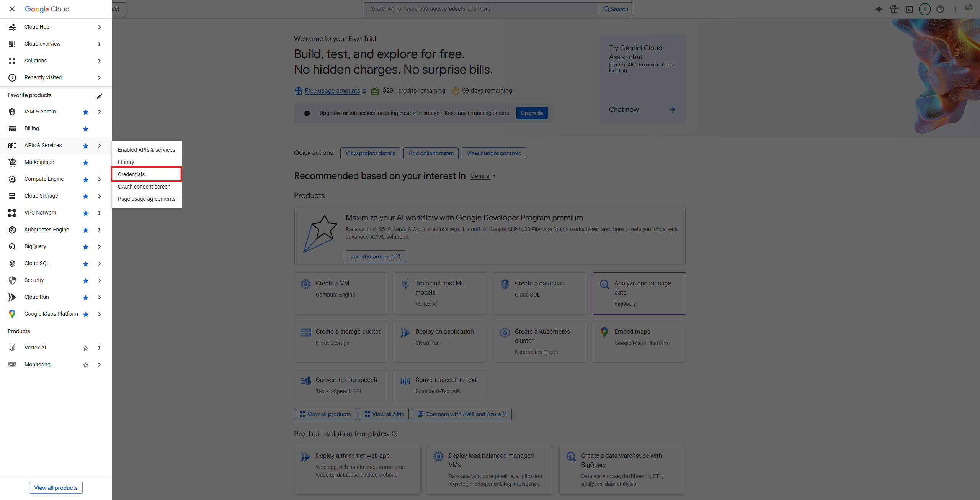The width and height of the screenshot is (980, 500).
Task: Click the three-dot settings menu icon
Action: point(955,9)
